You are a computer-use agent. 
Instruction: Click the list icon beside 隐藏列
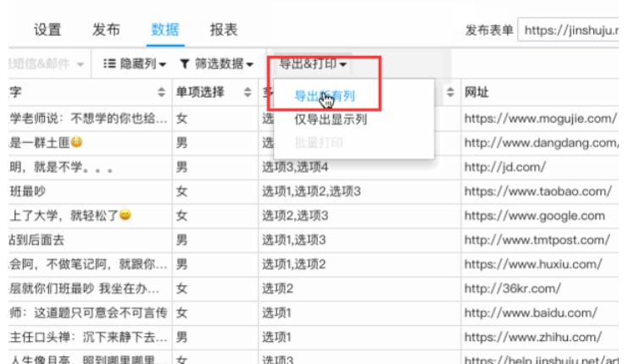click(109, 63)
